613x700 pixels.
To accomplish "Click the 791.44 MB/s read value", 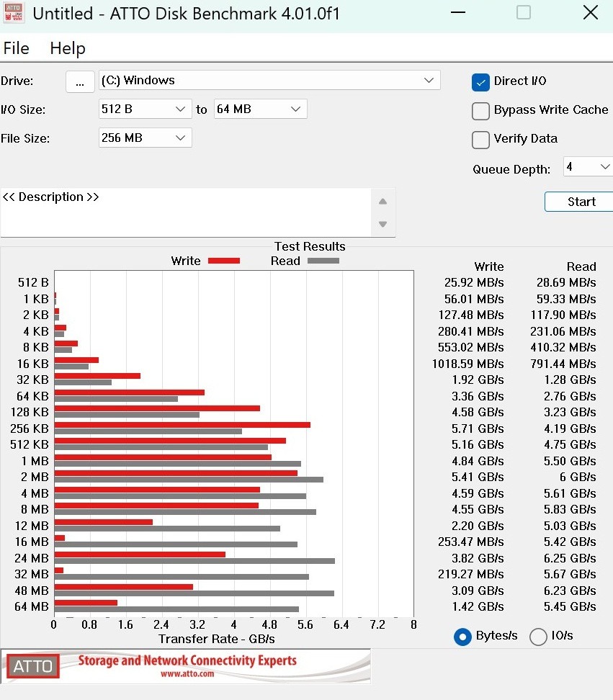I will coord(563,364).
